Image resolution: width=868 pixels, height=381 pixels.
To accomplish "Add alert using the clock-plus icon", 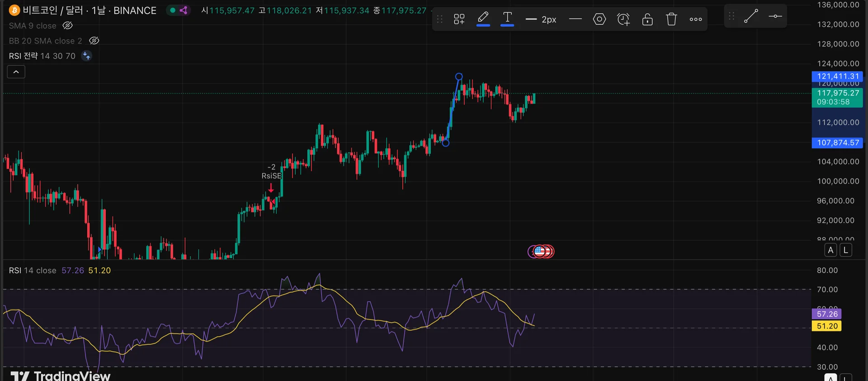I will click(x=623, y=19).
